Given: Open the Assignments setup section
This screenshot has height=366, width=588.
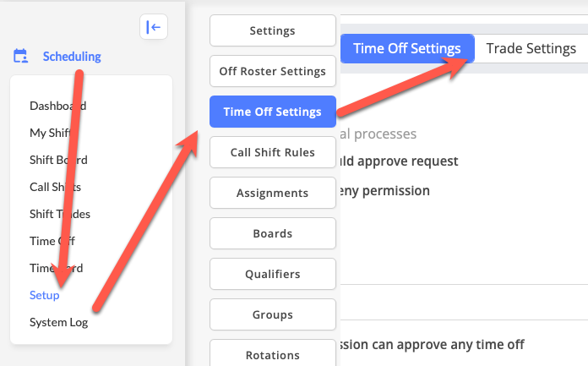Looking at the screenshot, I should tap(272, 193).
